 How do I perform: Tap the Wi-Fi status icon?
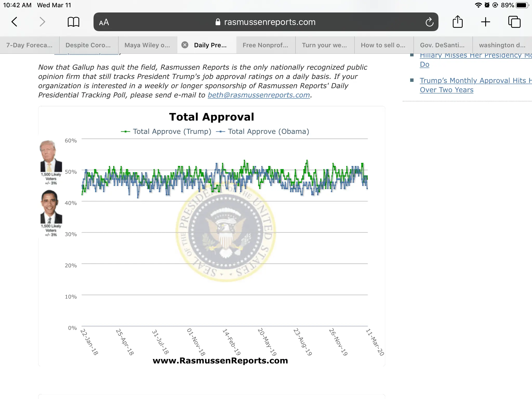[x=478, y=5]
